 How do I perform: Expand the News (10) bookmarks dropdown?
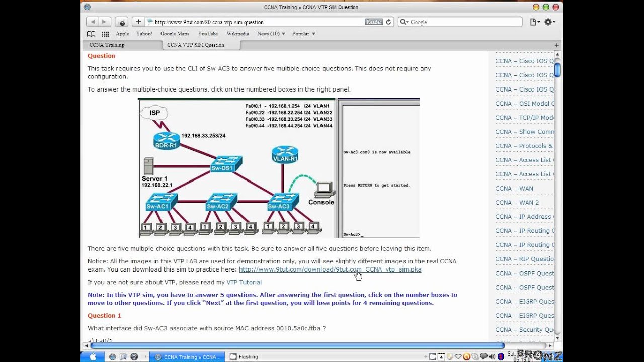tap(271, 34)
